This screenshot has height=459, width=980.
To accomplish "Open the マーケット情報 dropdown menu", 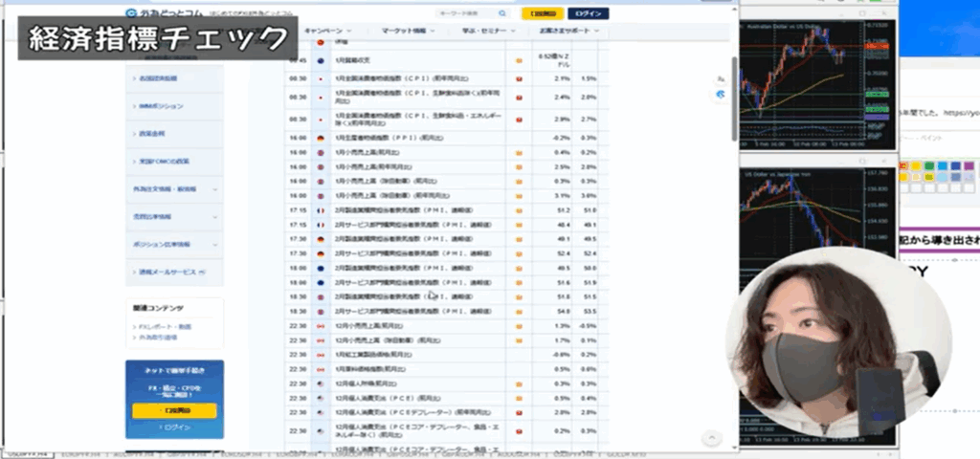I will click(407, 31).
